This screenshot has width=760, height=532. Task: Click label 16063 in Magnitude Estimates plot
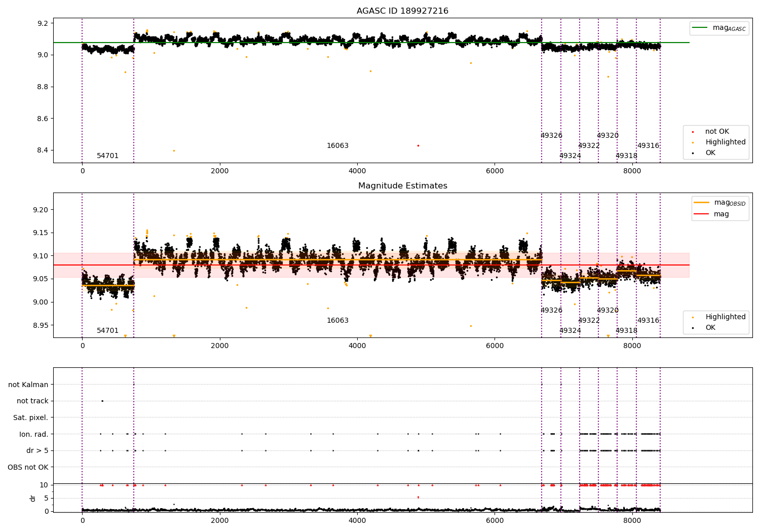tap(337, 321)
